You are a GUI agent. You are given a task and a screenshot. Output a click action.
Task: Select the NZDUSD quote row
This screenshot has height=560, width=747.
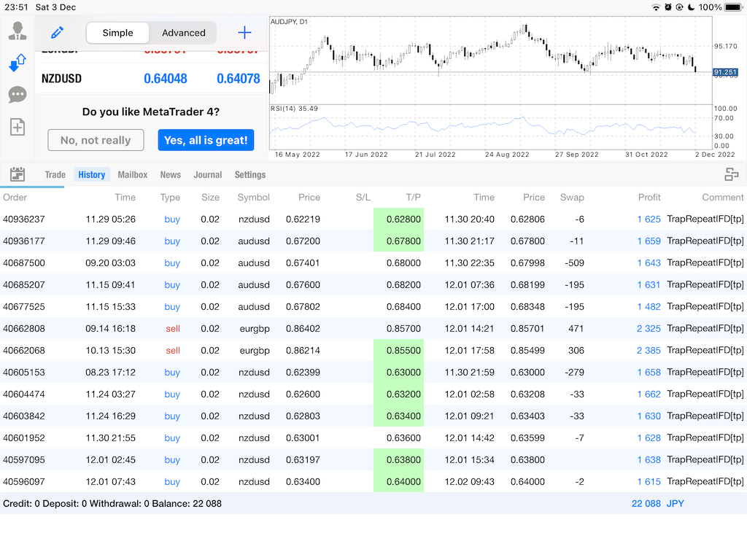pos(152,79)
